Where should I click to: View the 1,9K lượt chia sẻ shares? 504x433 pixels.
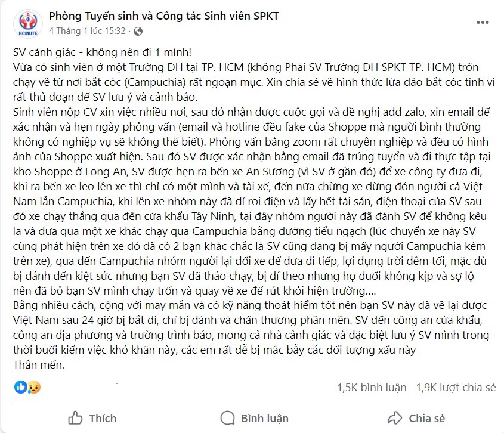tap(456, 387)
